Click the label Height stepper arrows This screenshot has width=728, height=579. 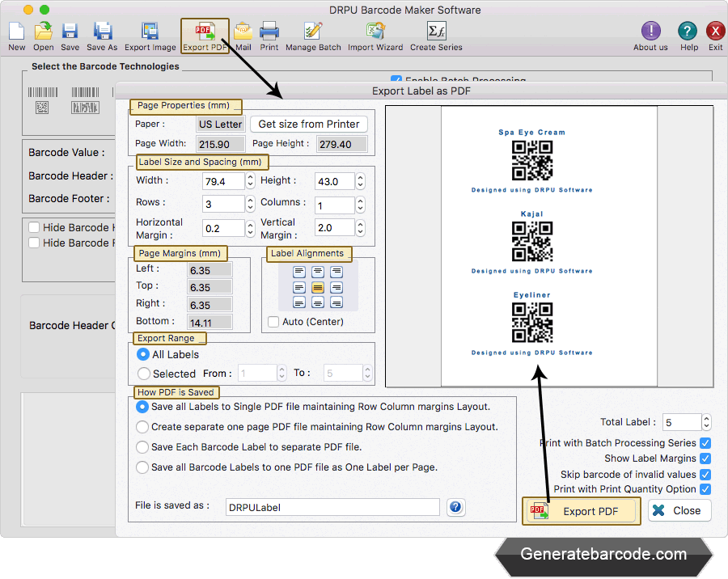coord(360,181)
